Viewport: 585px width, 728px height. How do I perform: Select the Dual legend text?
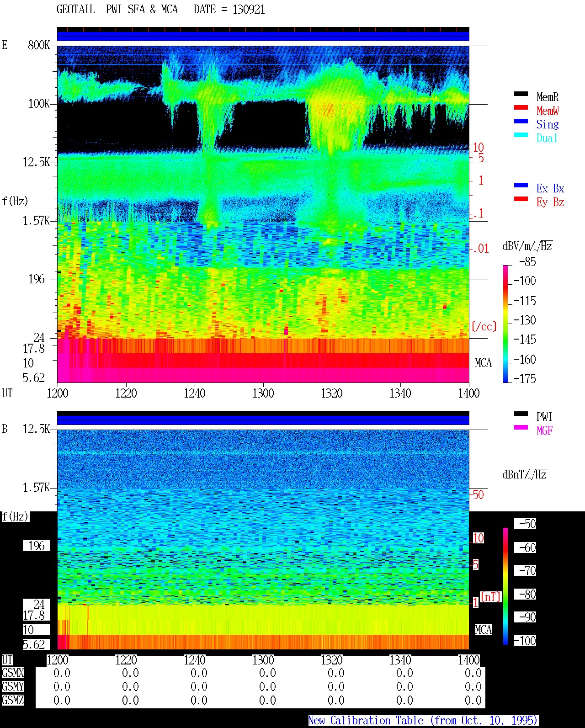(548, 138)
